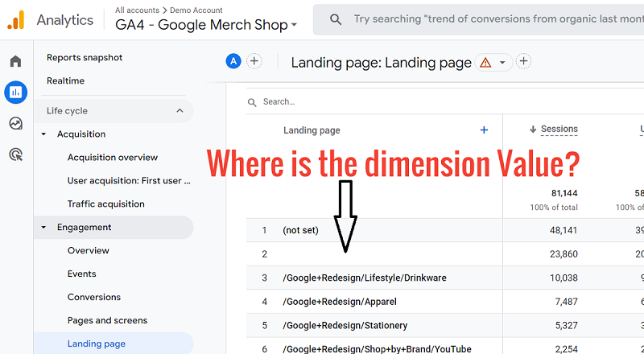Click the top search bar field
Viewport: 644px width, 354px height.
coord(478,19)
